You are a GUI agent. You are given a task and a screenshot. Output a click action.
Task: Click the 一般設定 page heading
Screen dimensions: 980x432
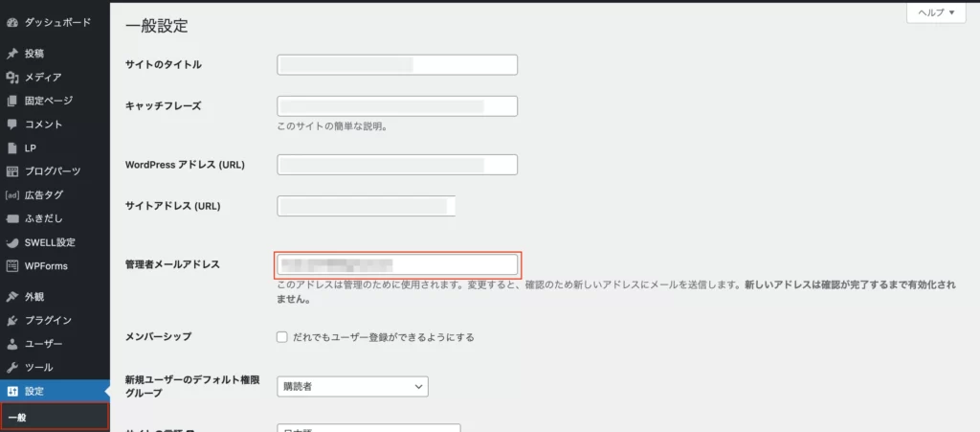[x=156, y=26]
